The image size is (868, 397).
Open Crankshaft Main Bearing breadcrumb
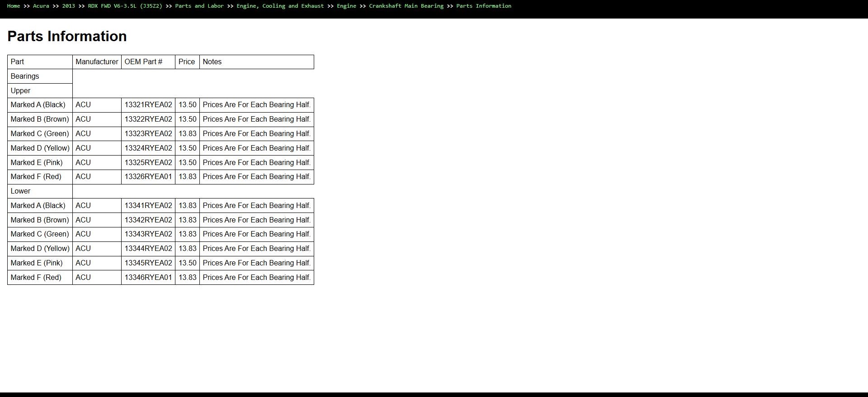[x=406, y=6]
